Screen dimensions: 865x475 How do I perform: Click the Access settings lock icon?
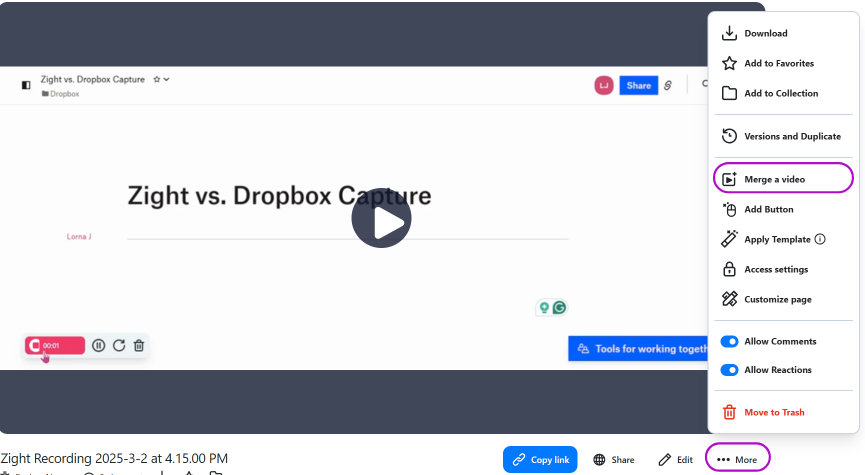click(729, 269)
